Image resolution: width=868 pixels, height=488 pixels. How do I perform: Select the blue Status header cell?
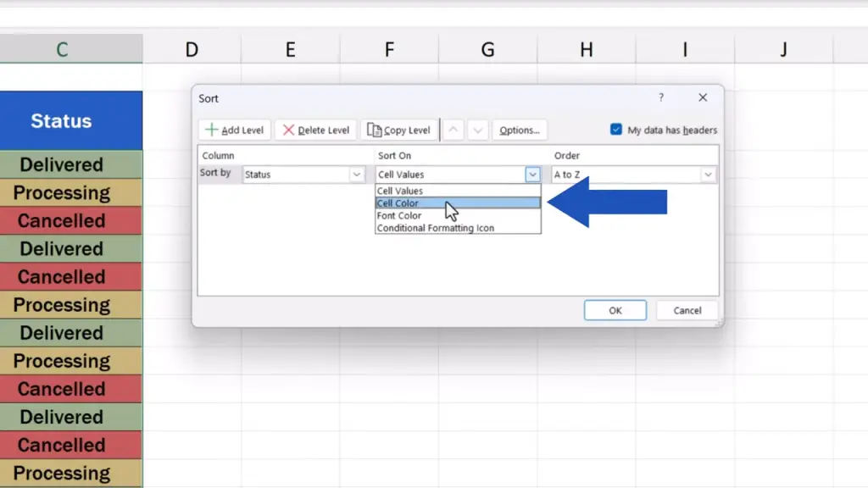pos(61,121)
